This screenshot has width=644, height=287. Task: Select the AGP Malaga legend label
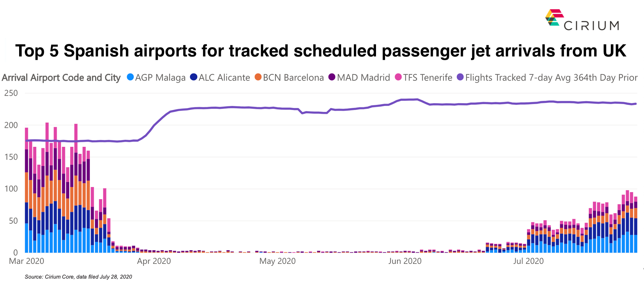tap(160, 77)
